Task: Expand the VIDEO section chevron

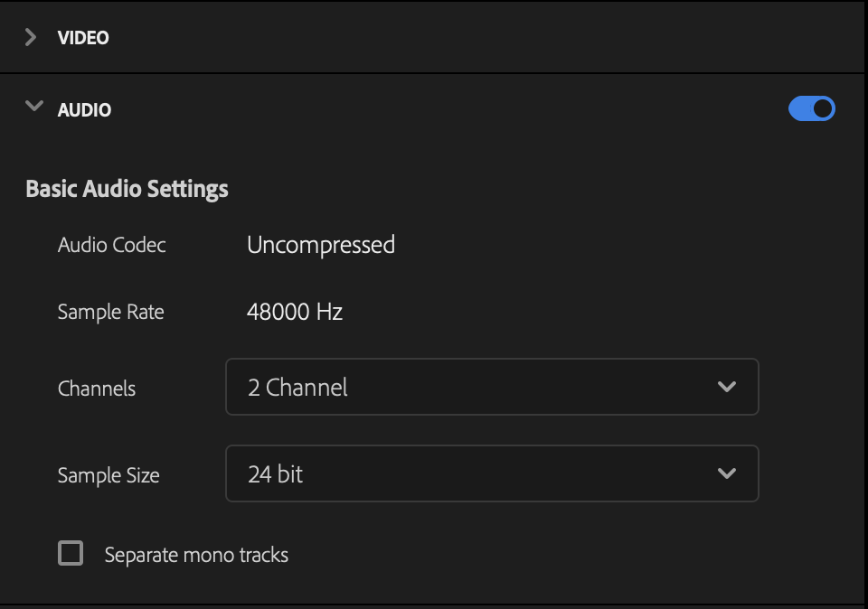Action: coord(31,38)
